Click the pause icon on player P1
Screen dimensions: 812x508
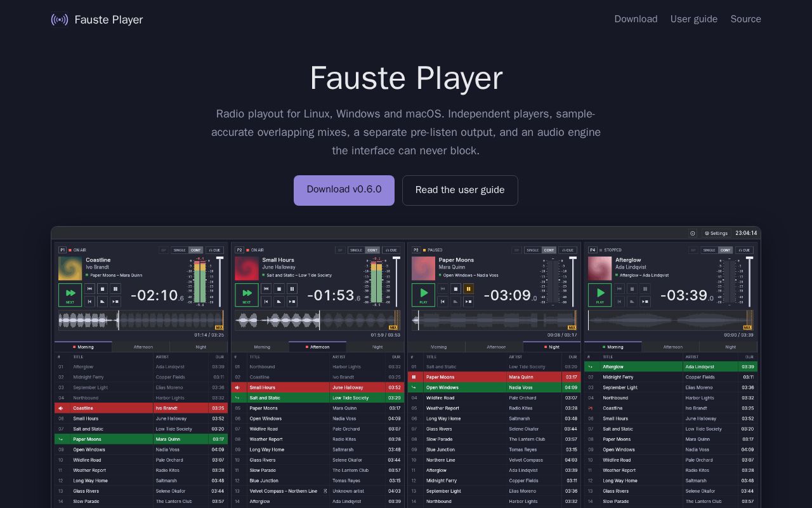click(x=115, y=289)
